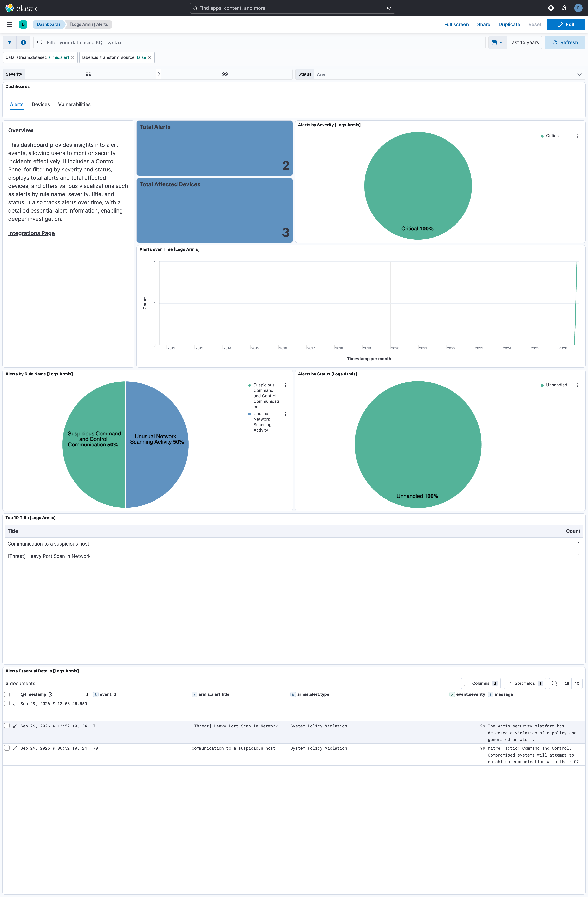
Task: Remove the is_transform_source filter
Action: tap(149, 58)
